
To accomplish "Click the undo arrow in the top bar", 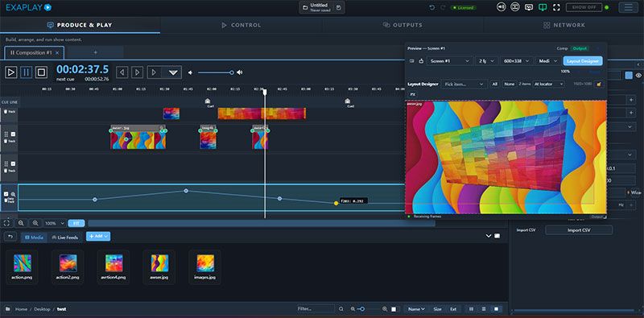I will pyautogui.click(x=432, y=7).
